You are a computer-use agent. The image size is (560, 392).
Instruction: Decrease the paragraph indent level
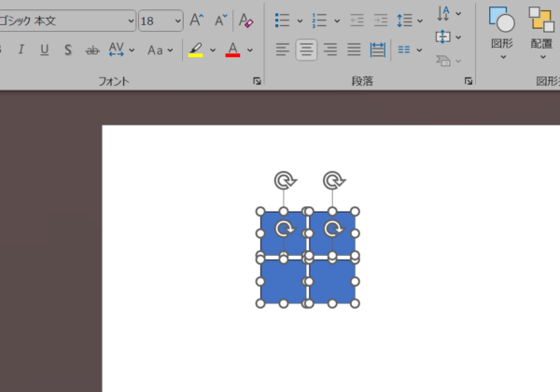357,20
